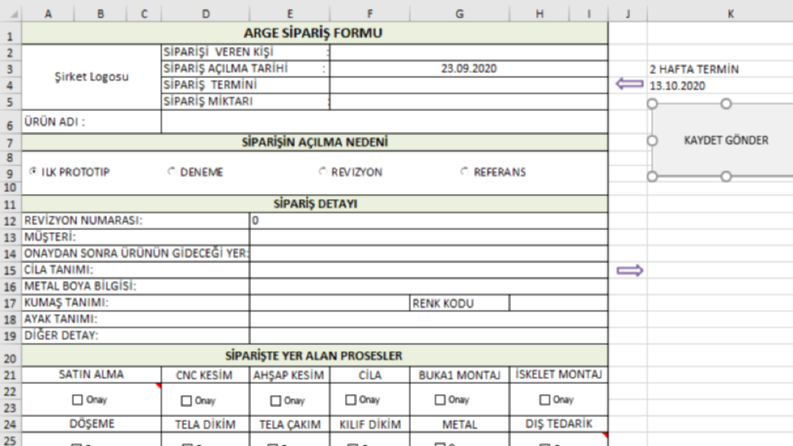The width and height of the screenshot is (793, 446).
Task: Click the AYAK TANIMI value cell
Action: tap(428, 319)
